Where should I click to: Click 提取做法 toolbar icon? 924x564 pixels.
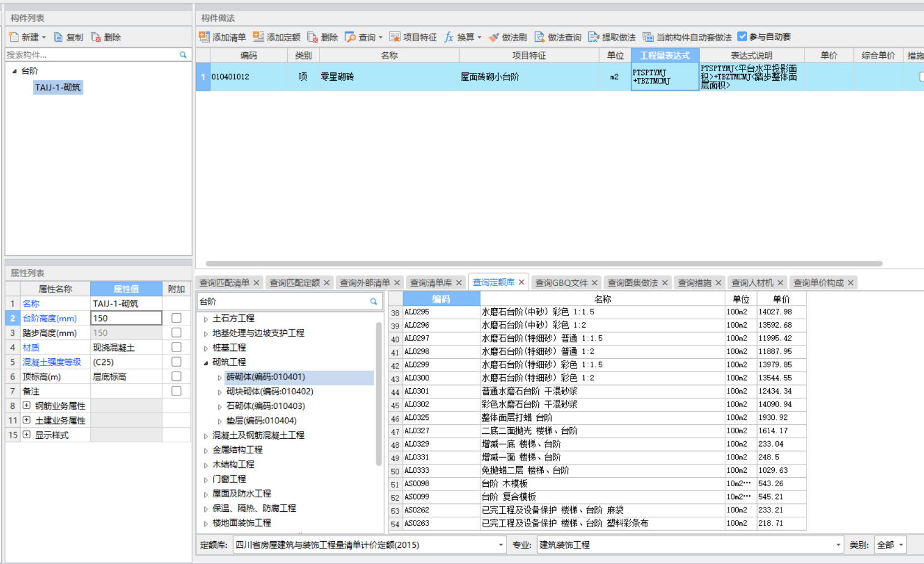coord(594,37)
